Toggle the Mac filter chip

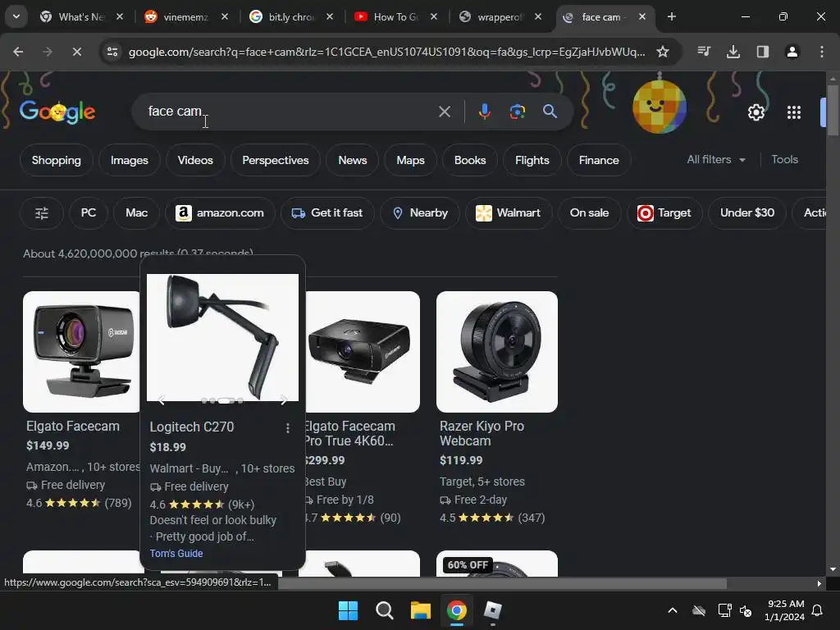pos(137,213)
